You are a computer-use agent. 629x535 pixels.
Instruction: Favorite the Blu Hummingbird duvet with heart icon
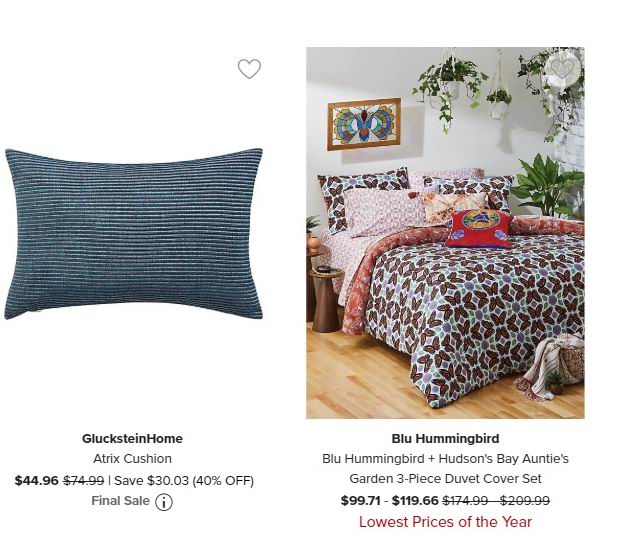(562, 69)
